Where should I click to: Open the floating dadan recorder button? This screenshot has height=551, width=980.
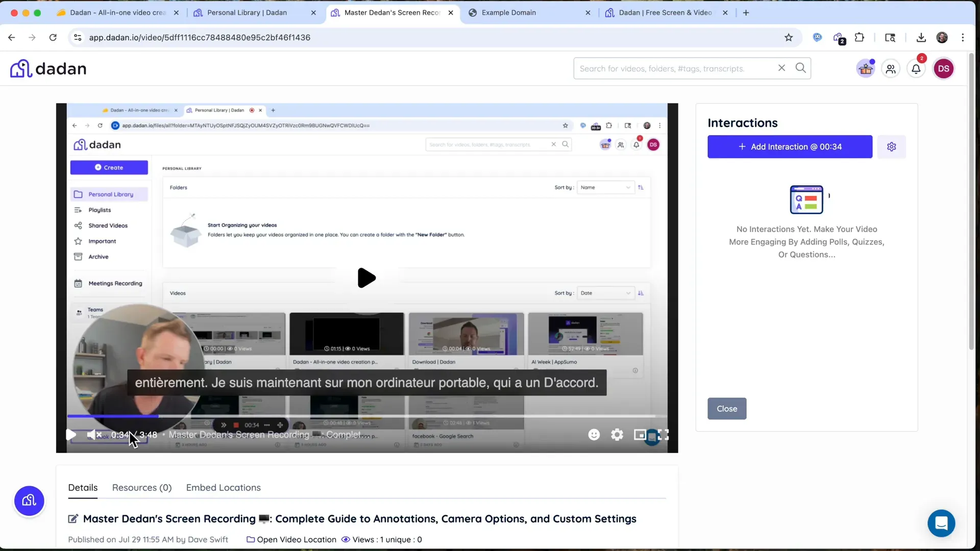pos(29,500)
